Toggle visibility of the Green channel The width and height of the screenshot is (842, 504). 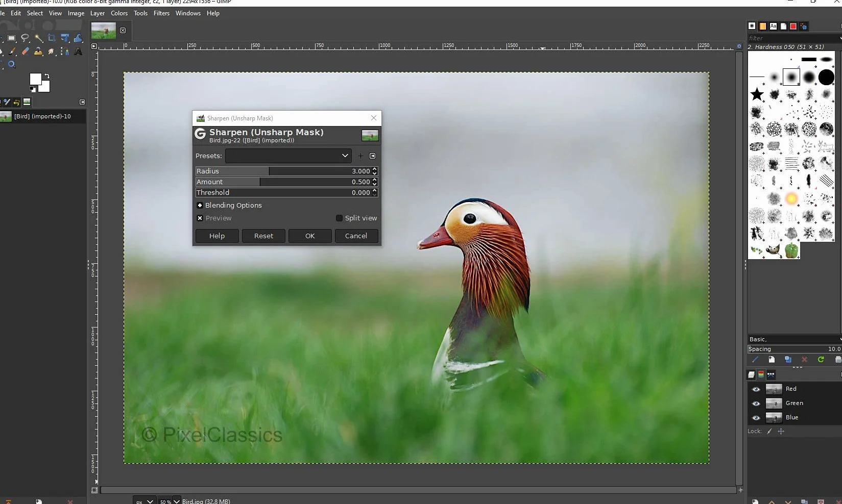tap(756, 404)
